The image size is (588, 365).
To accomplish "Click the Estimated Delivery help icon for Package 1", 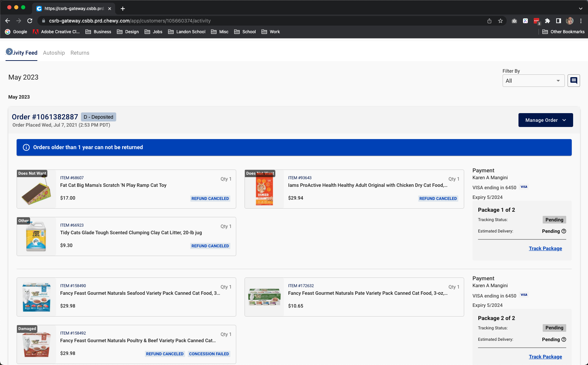I will point(564,231).
